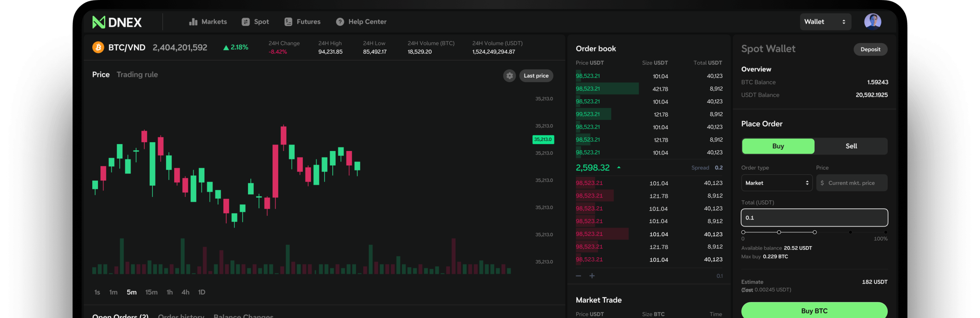This screenshot has height=318, width=980.
Task: Click the Futures icon in navbar
Action: (288, 22)
